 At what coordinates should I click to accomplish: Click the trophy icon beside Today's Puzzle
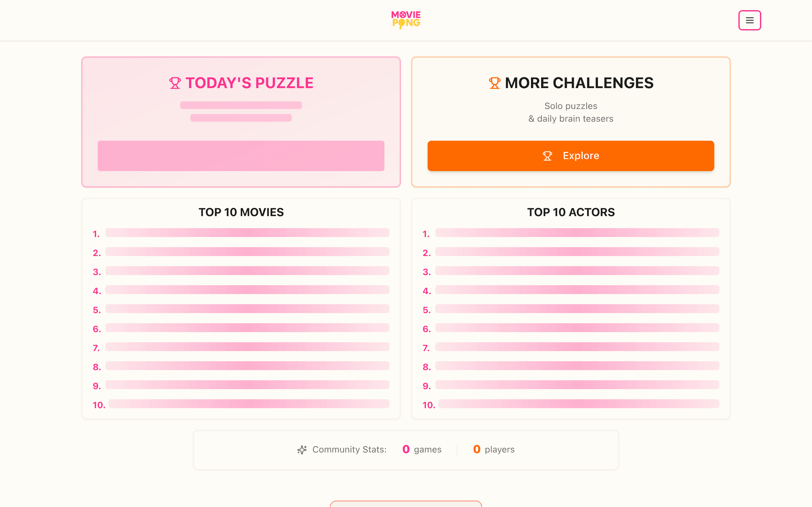click(x=175, y=83)
